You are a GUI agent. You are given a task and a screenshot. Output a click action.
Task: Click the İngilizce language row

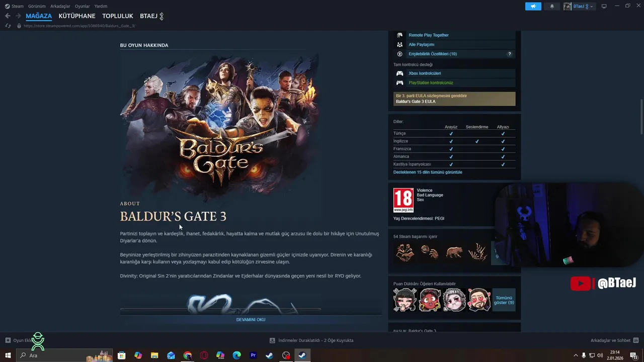(x=454, y=141)
